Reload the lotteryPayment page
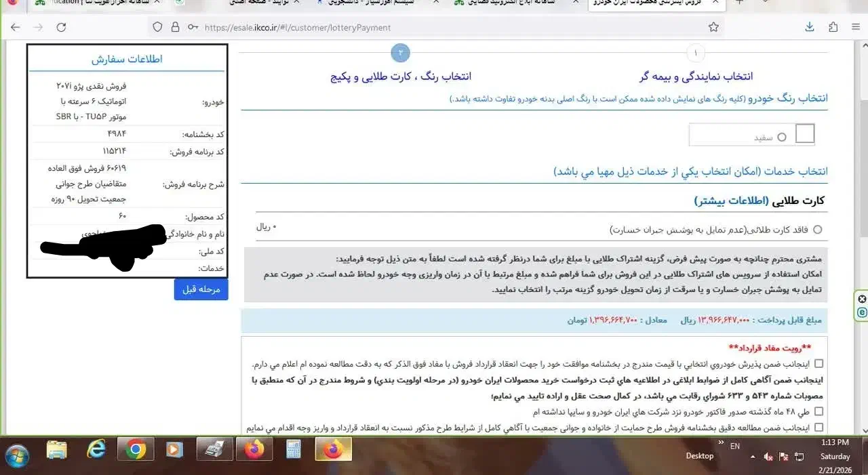Viewport: 868px width, 475px height. click(62, 27)
